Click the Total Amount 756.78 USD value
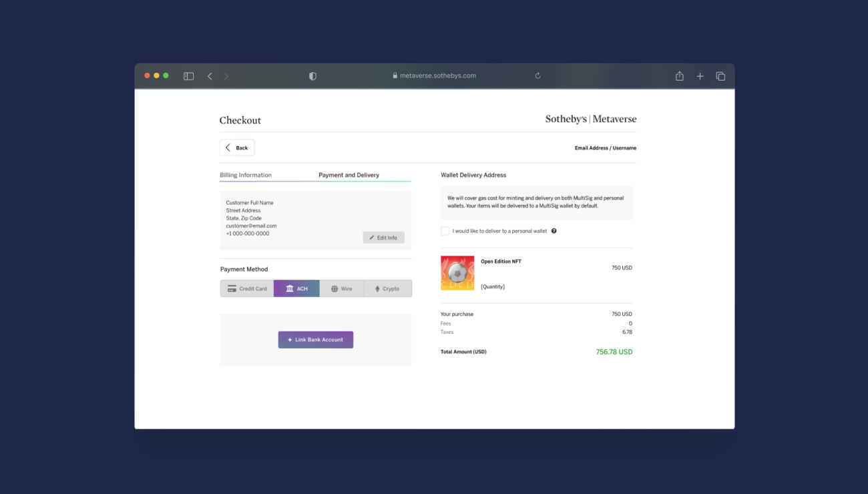Viewport: 868px width, 494px height. pyautogui.click(x=614, y=352)
